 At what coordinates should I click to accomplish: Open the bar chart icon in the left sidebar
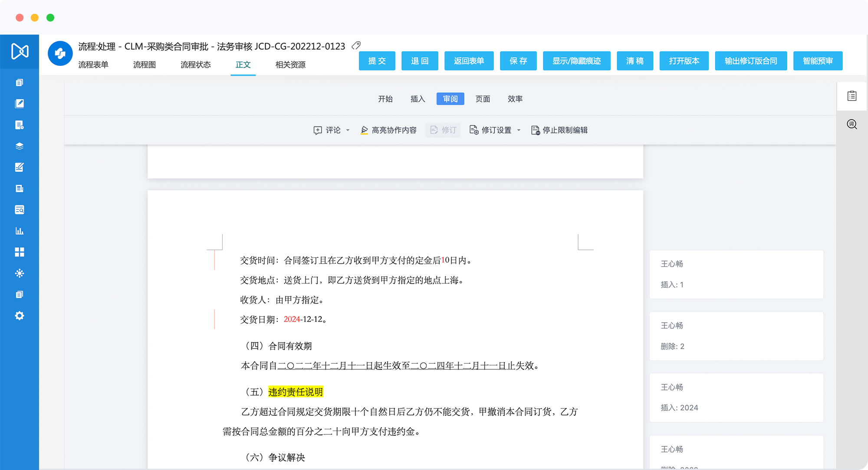coord(19,231)
